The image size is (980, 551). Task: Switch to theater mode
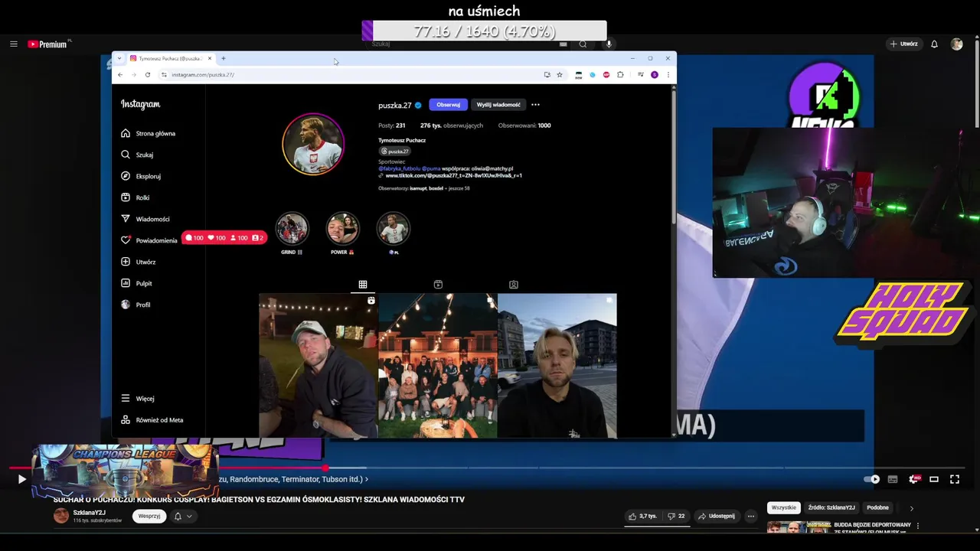tap(934, 479)
